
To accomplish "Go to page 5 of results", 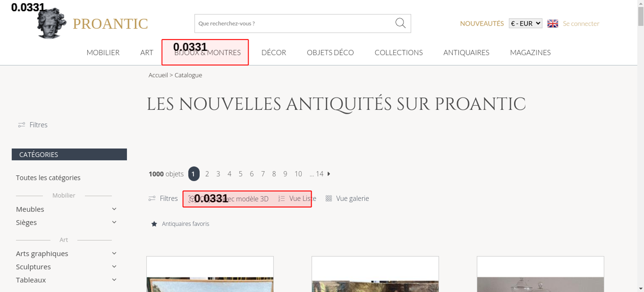I will [x=241, y=174].
